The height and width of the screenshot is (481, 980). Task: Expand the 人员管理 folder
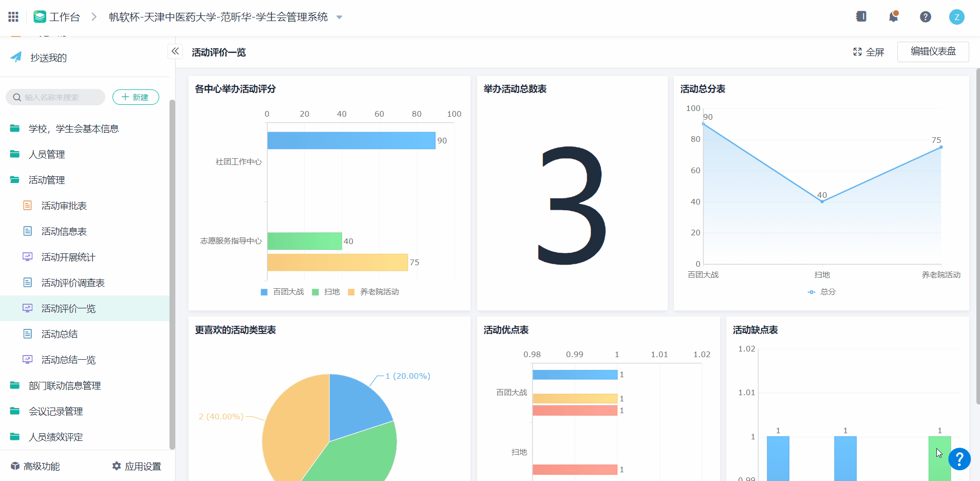click(46, 154)
